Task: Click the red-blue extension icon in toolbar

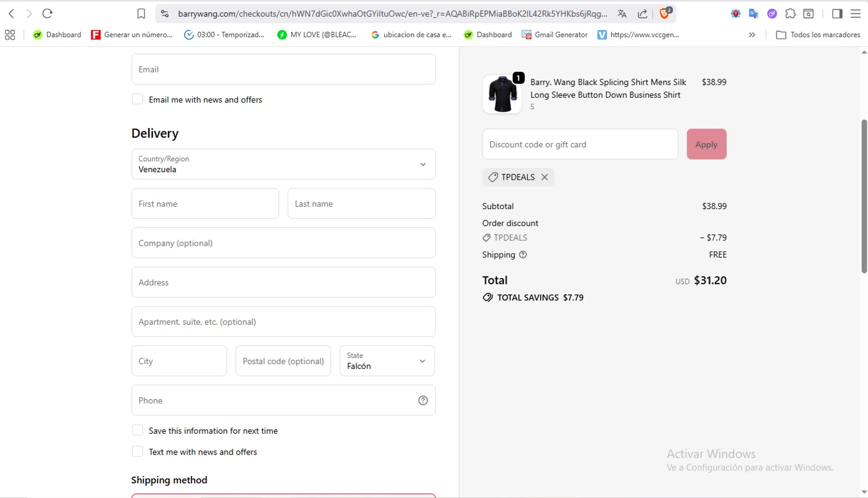Action: point(735,14)
